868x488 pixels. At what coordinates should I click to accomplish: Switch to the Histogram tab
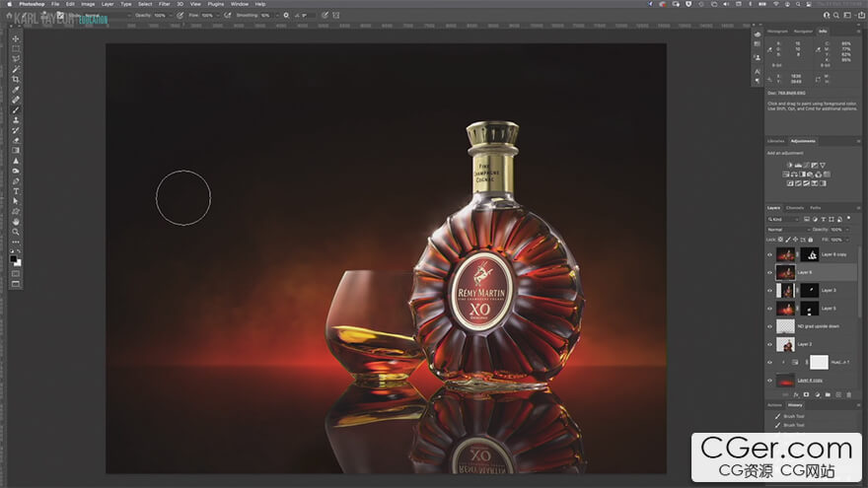click(777, 32)
